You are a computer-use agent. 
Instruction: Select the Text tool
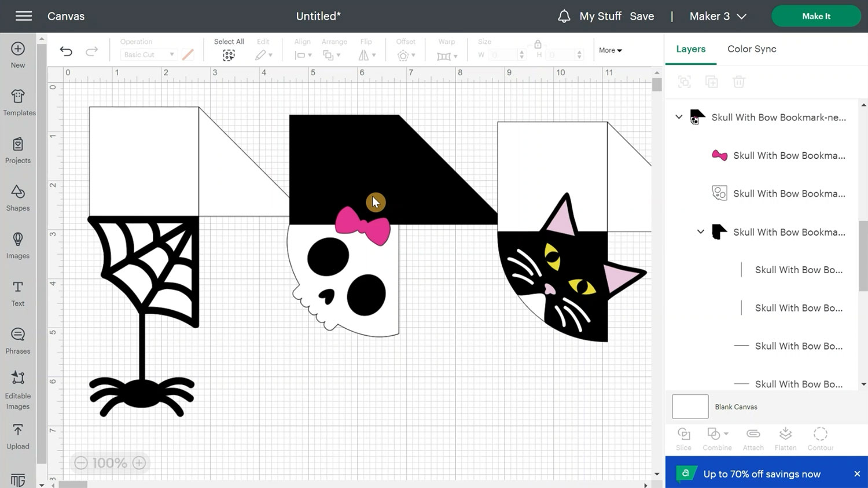pos(18,293)
